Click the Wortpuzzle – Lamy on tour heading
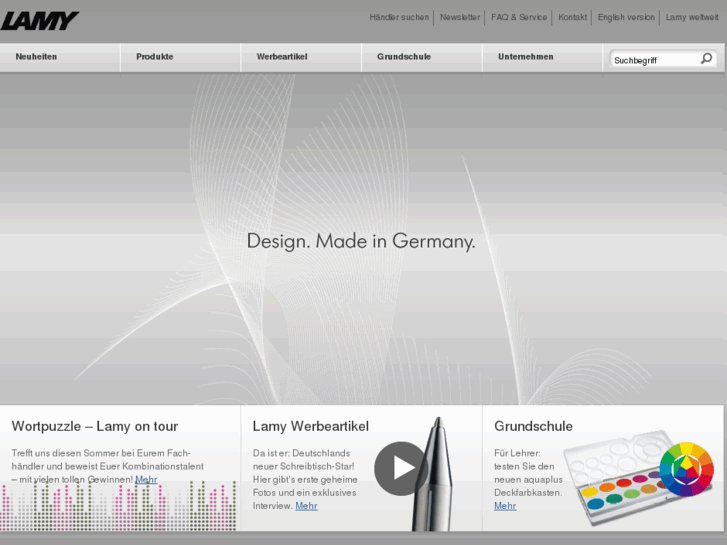Image resolution: width=727 pixels, height=545 pixels. click(x=95, y=426)
